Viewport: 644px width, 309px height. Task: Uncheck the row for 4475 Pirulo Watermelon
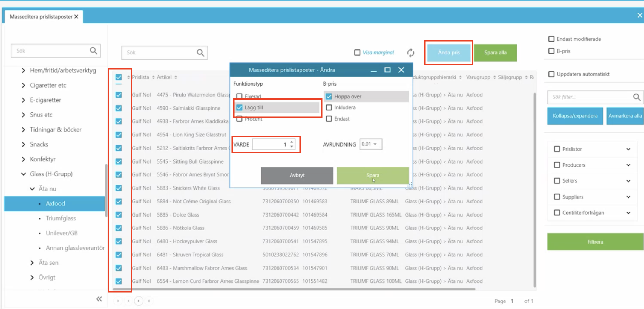[x=119, y=95]
